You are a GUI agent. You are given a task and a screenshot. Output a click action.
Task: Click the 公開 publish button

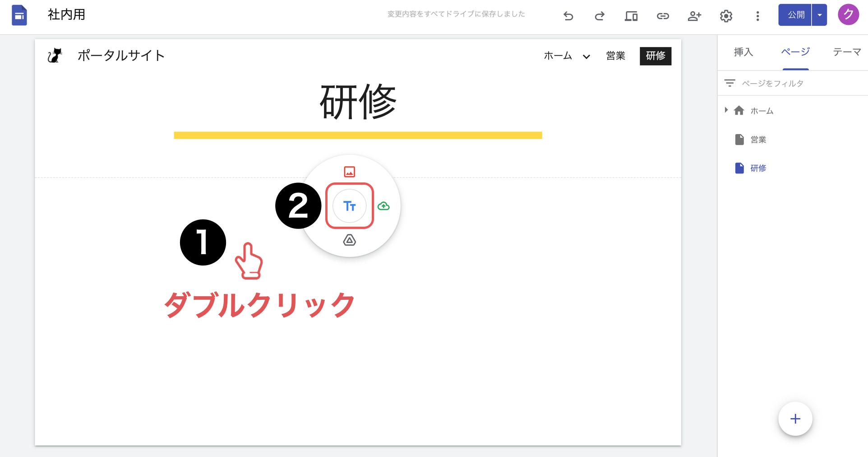795,15
